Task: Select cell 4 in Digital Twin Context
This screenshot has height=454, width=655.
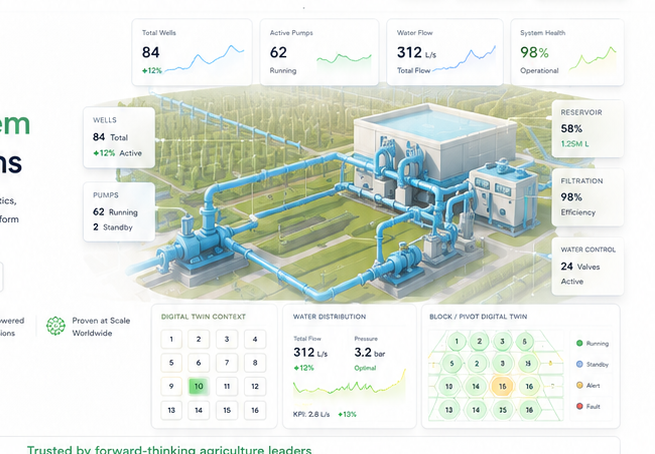Action: [x=255, y=339]
